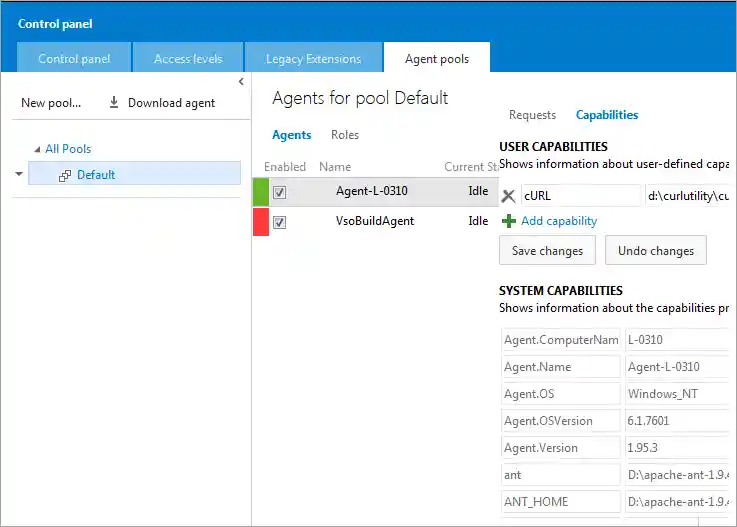Switch to the Access levels tab
The width and height of the screenshot is (737, 527).
click(x=188, y=59)
